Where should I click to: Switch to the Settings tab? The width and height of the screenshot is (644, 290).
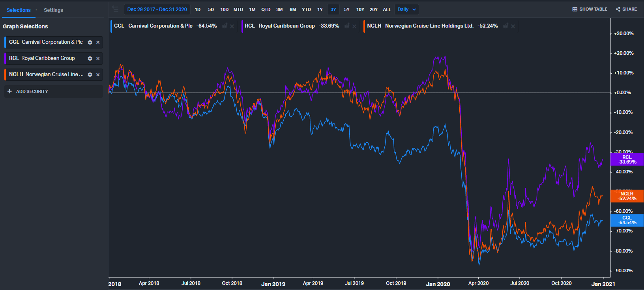(x=53, y=10)
